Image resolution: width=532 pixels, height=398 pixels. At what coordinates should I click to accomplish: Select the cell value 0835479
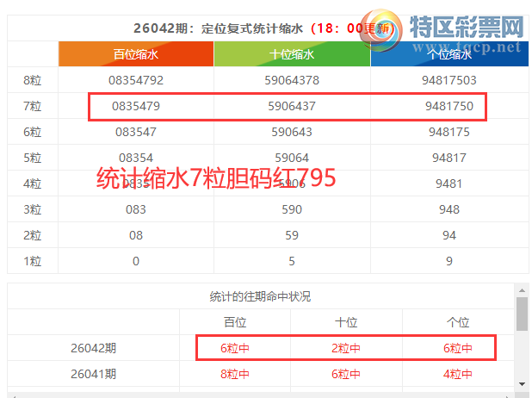136,106
